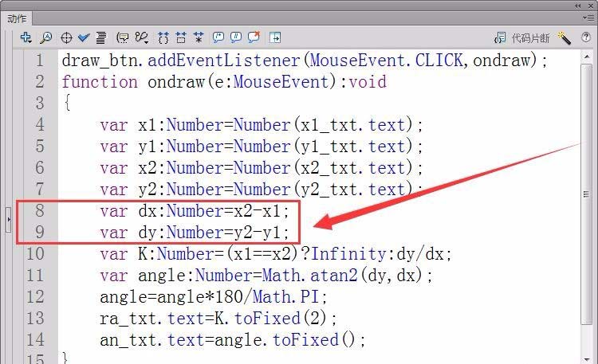
Task: Click 'var K:Number' line with Infinity
Action: [276, 254]
